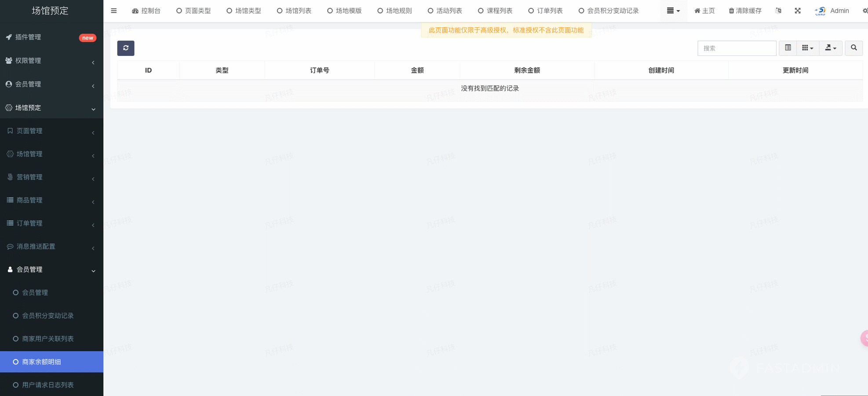Collapse the 场馆预定 sidebar section
Image resolution: width=868 pixels, height=396 pixels.
point(51,108)
